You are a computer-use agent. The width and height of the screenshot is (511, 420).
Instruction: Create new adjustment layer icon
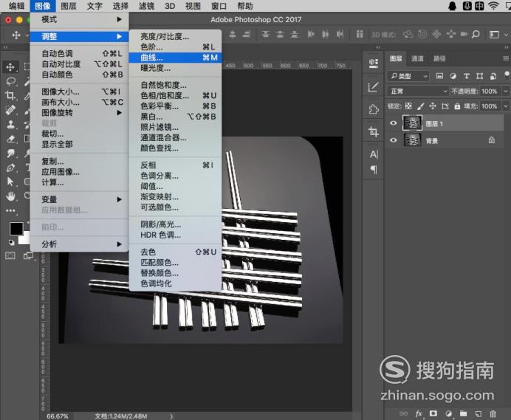[449, 413]
